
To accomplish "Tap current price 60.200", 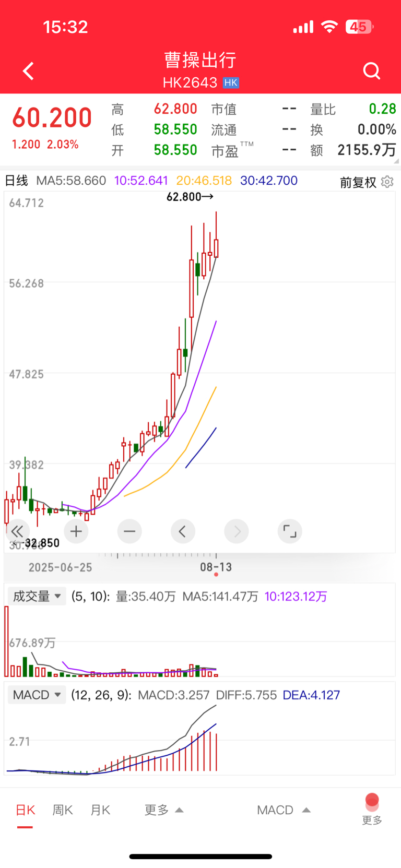I will point(52,117).
